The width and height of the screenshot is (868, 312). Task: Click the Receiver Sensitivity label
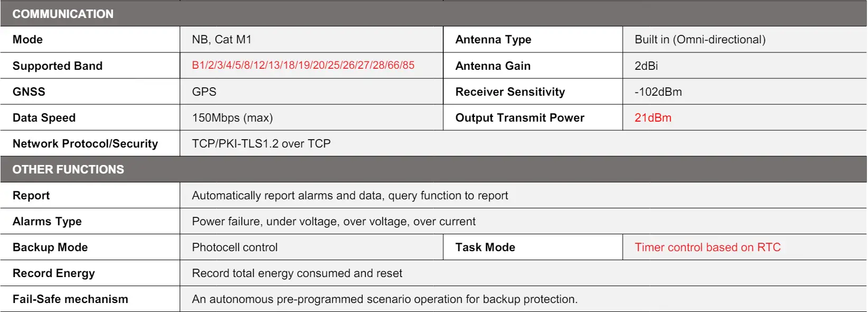pyautogui.click(x=510, y=91)
